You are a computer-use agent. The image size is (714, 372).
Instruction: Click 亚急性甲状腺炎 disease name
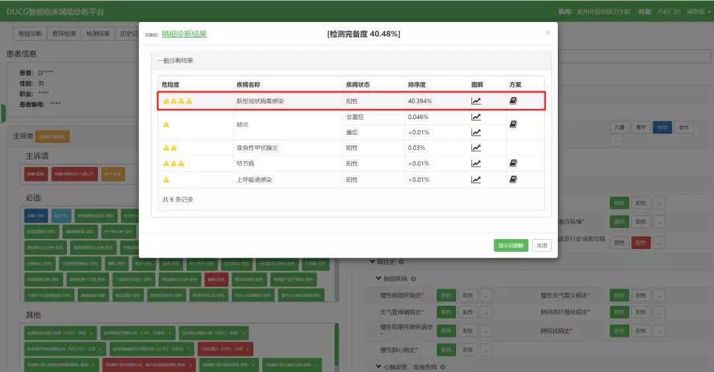pyautogui.click(x=257, y=148)
